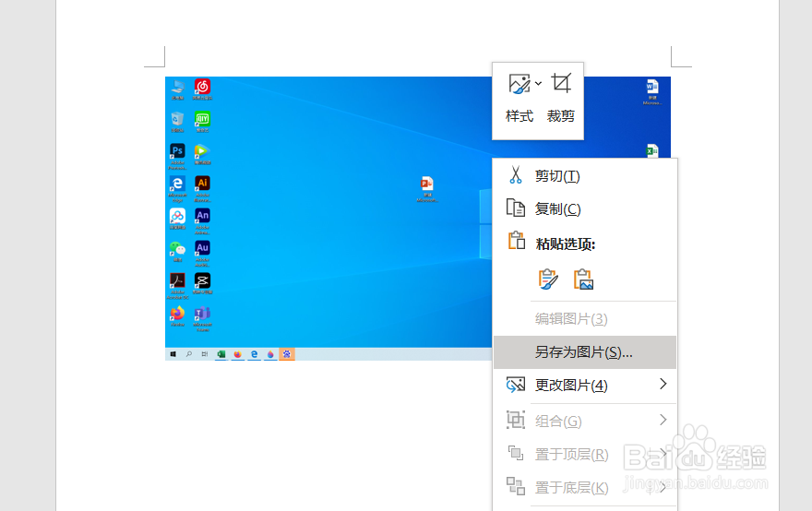Click the search magnifier in pictured taskbar
This screenshot has width=812, height=511.
pyautogui.click(x=189, y=354)
